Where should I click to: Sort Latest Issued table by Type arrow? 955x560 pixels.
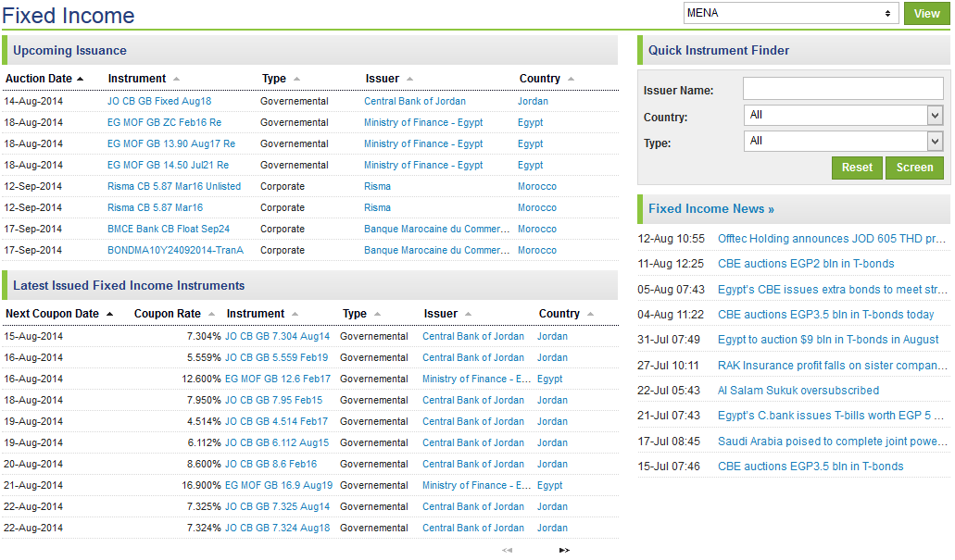(377, 314)
